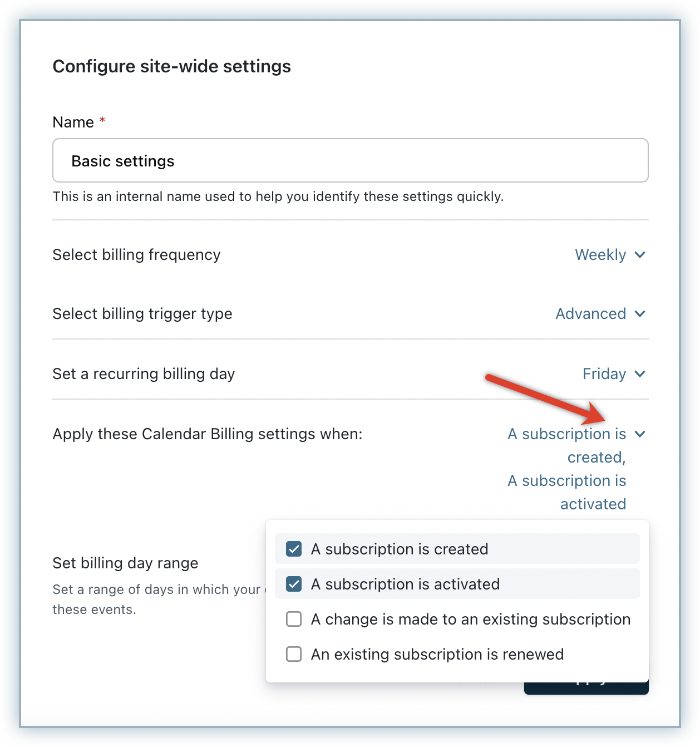700x747 pixels.
Task: Open the Friday billing day dropdown
Action: point(604,374)
